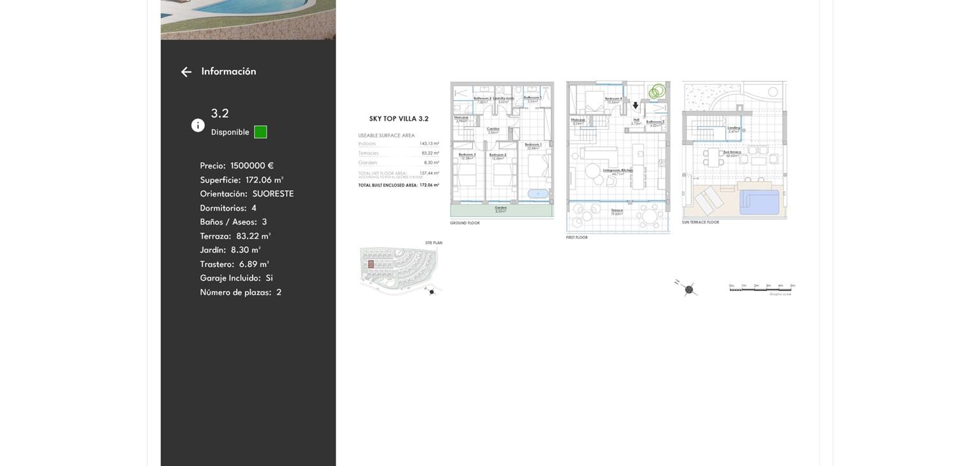The width and height of the screenshot is (980, 466).
Task: Click the pool photo at top left
Action: click(248, 20)
